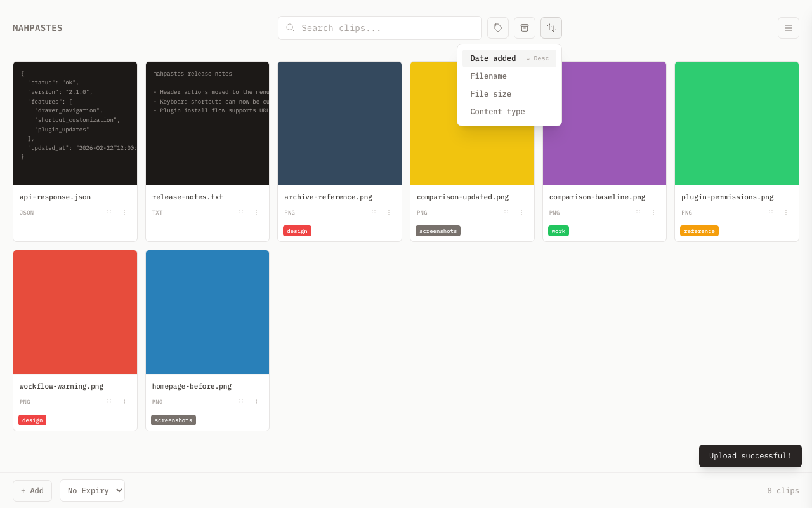The width and height of the screenshot is (812, 508).
Task: Open more options for comparison-baseline.png
Action: pyautogui.click(x=653, y=213)
